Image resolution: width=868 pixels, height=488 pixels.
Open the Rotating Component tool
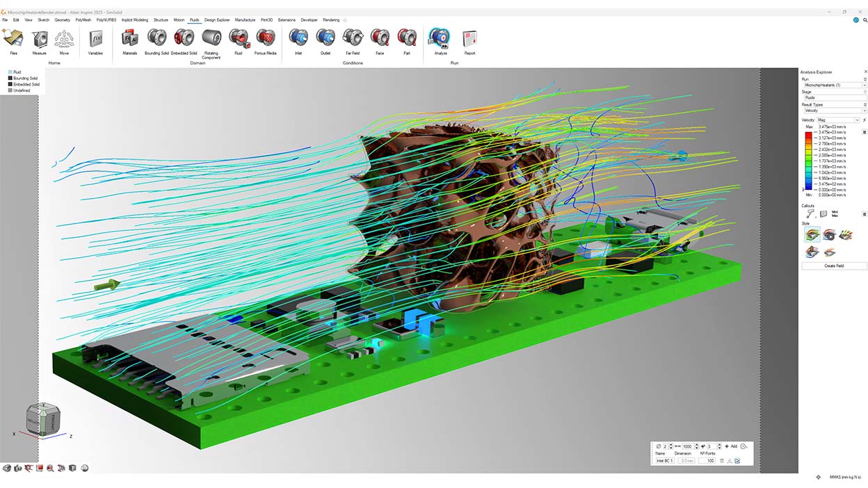211,38
